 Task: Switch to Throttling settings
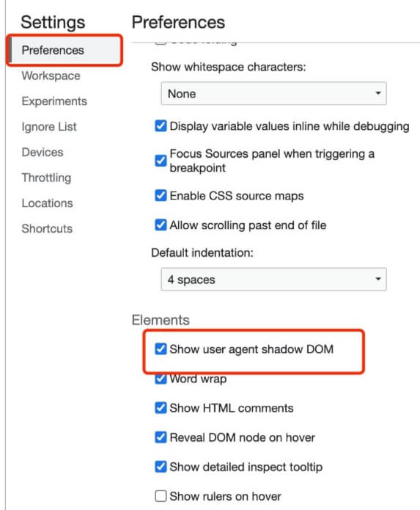pyautogui.click(x=46, y=178)
